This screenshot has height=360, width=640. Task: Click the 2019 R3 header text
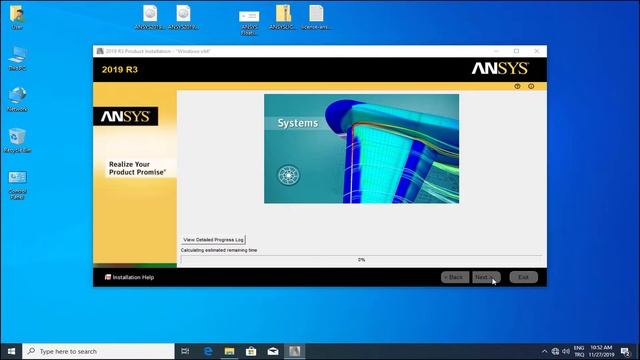120,69
